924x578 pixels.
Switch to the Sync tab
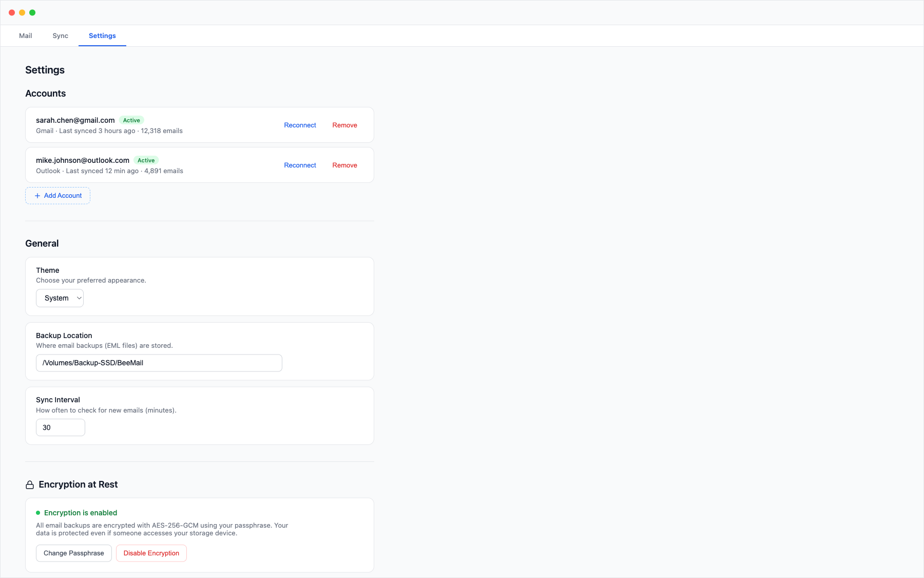coord(60,35)
